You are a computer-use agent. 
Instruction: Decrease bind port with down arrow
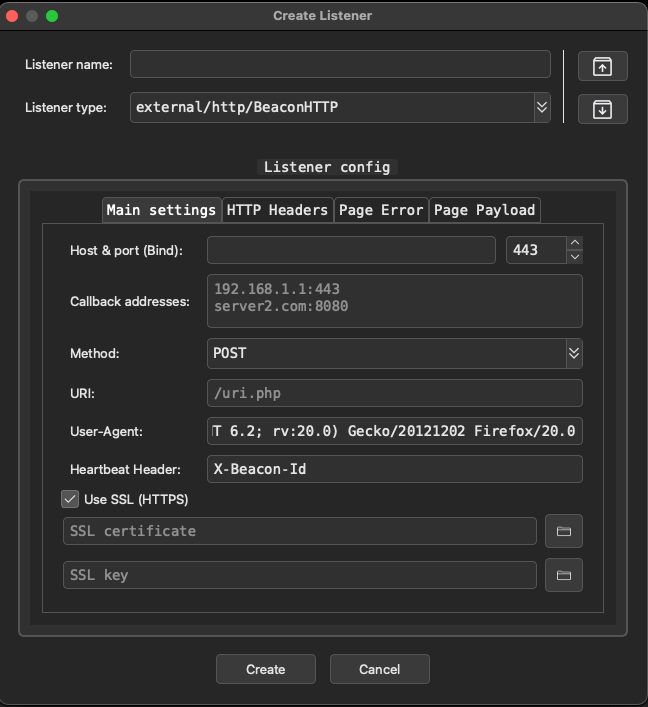[x=574, y=257]
